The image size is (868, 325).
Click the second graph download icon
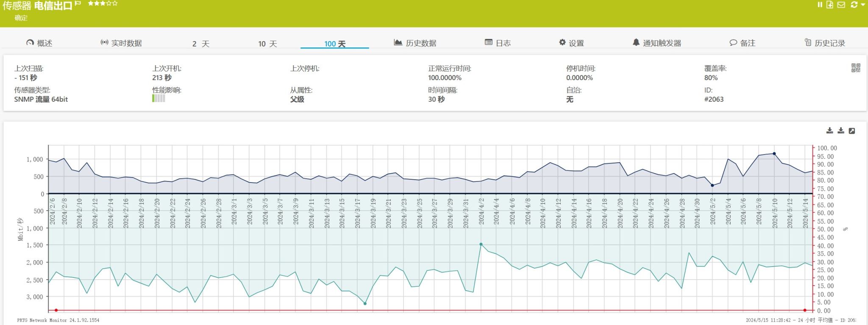click(x=841, y=131)
